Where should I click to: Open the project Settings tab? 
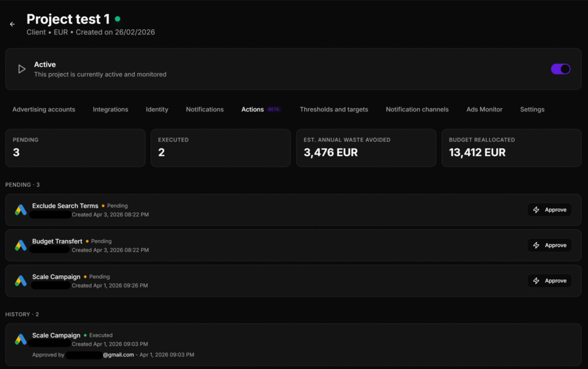coord(532,109)
